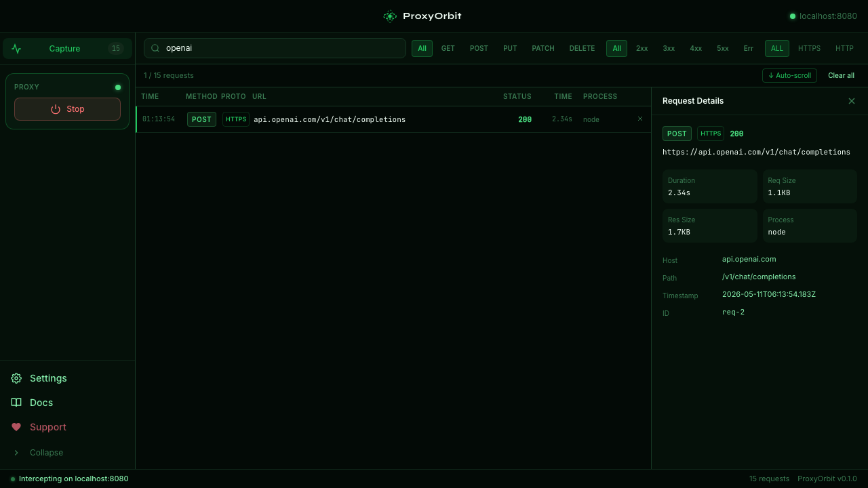The image size is (868, 488).
Task: Select the status filter All
Action: (x=616, y=48)
